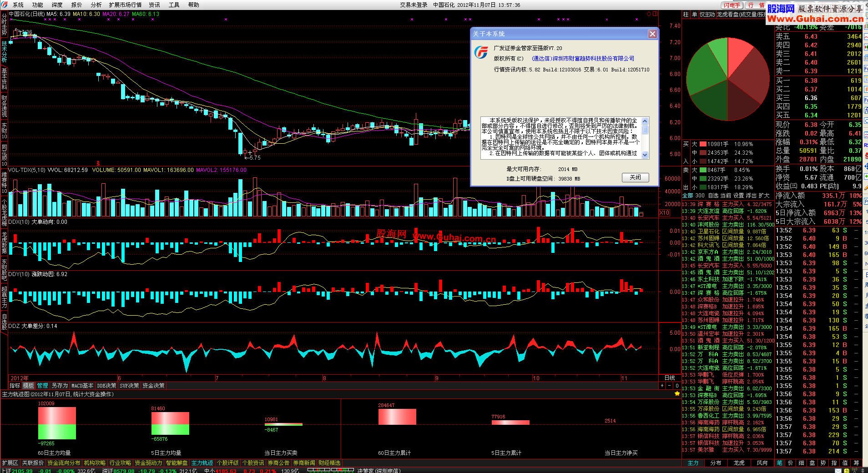
Task: Select the 价 tab under the tick list
Action: click(790, 463)
